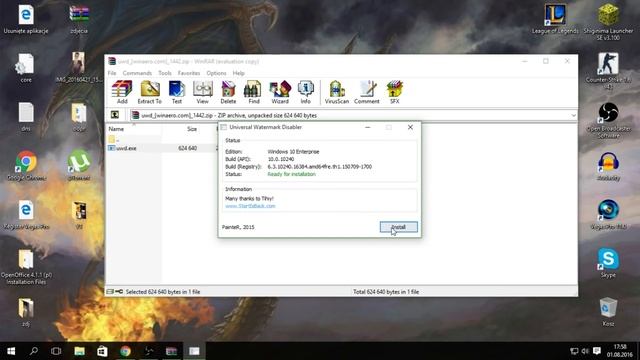Click the uTorrent desktop icon
640x360 pixels.
click(79, 165)
